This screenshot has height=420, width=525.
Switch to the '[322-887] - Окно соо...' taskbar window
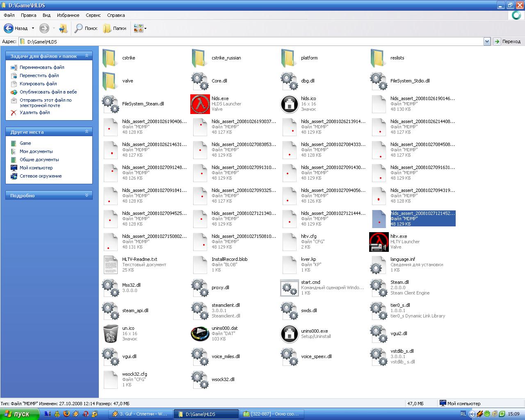pyautogui.click(x=271, y=414)
